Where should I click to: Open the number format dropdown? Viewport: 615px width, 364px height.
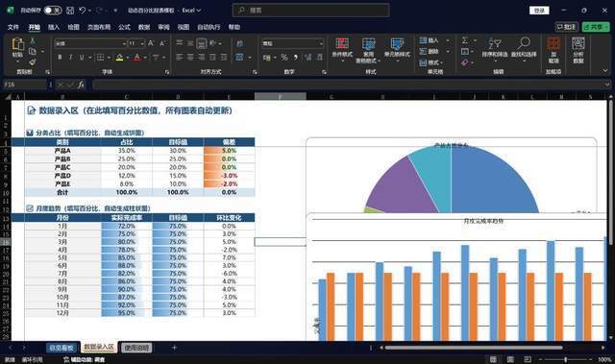[x=321, y=43]
